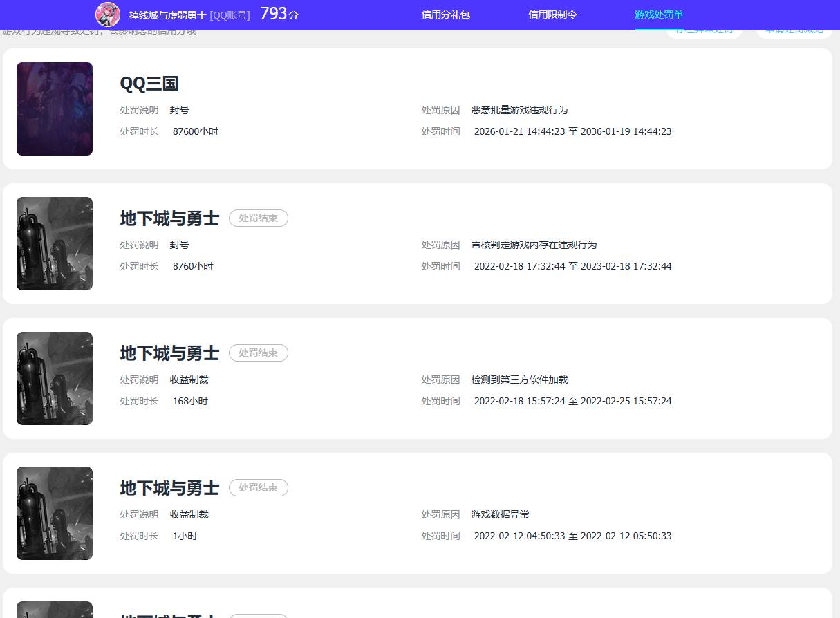840x618 pixels.
Task: Click 封号 in the 8760小时 record
Action: [x=179, y=245]
